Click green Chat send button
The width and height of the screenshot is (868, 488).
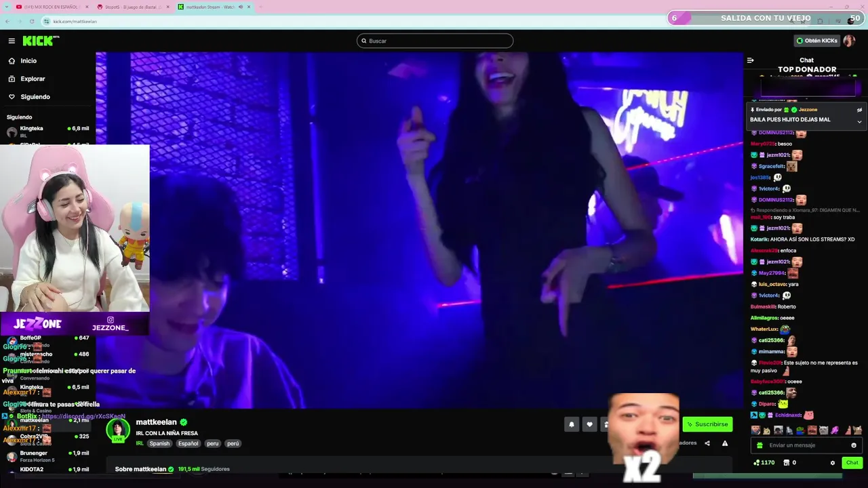coord(852,463)
